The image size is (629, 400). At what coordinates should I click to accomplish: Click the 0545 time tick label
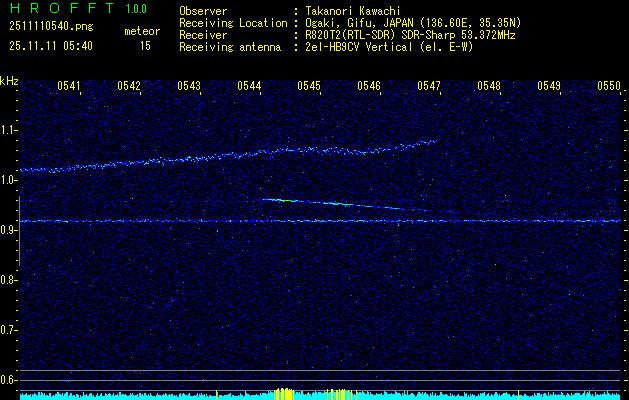click(309, 86)
